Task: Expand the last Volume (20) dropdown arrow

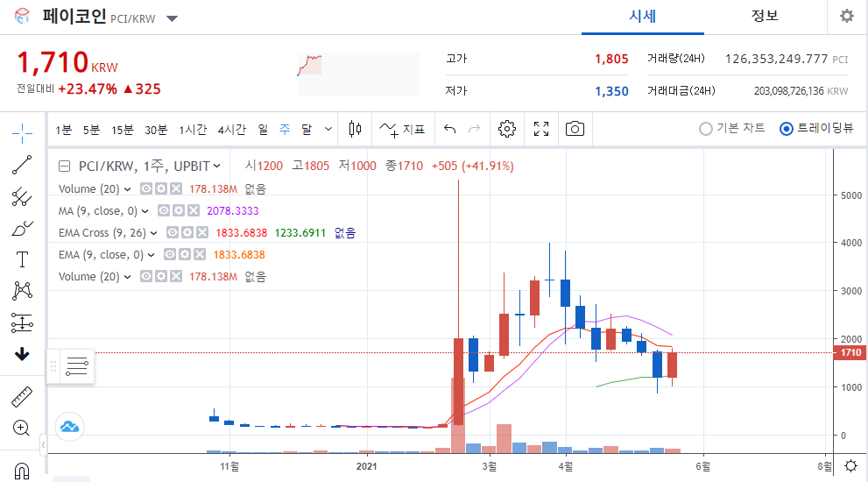Action: pos(127,276)
